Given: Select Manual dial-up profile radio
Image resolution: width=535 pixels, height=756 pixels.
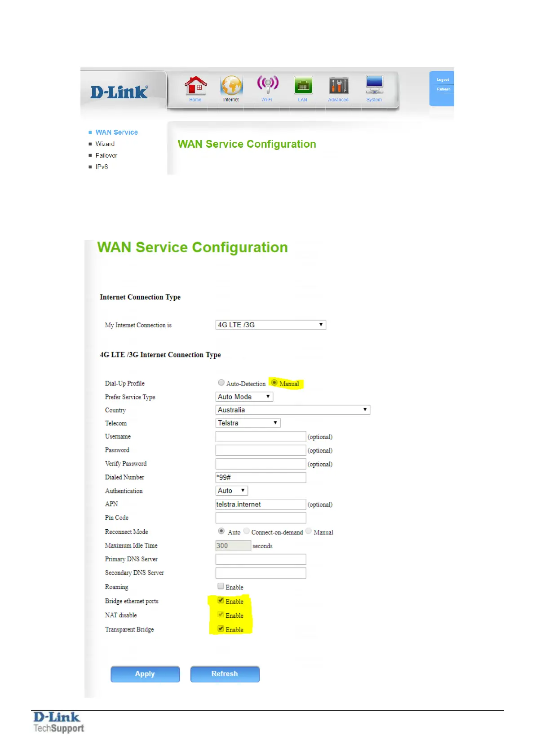Looking at the screenshot, I should [x=274, y=382].
